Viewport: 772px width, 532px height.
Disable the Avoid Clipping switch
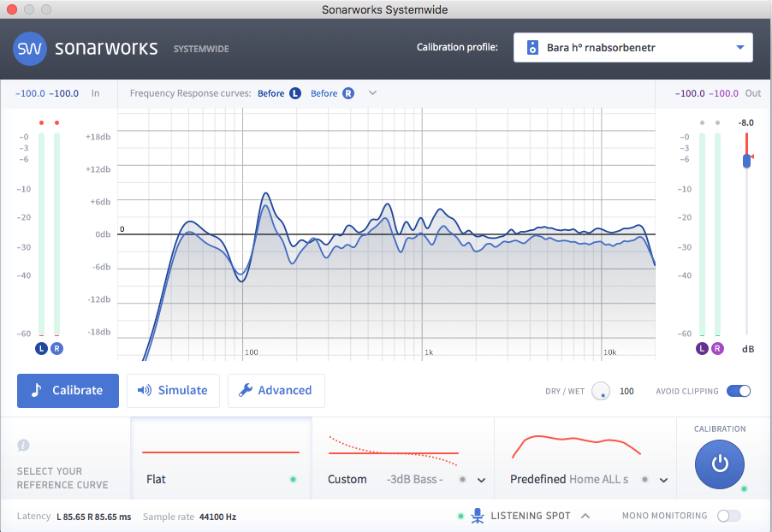(739, 391)
